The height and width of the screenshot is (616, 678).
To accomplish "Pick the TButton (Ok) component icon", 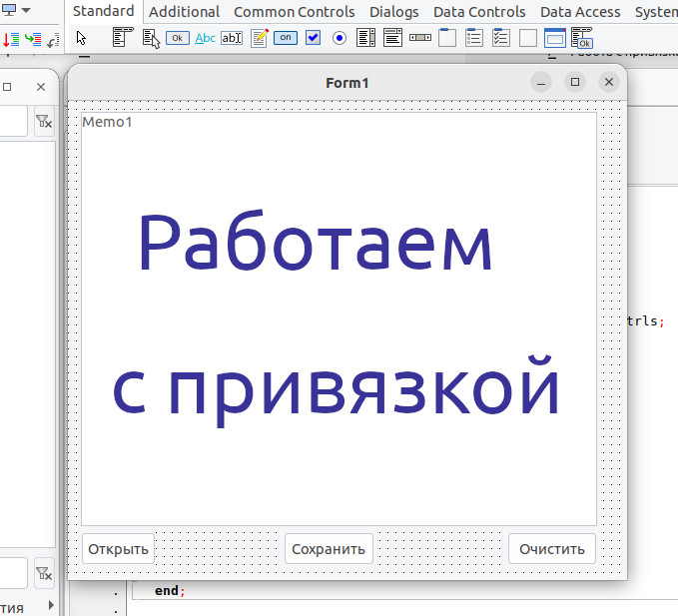I will coord(178,38).
